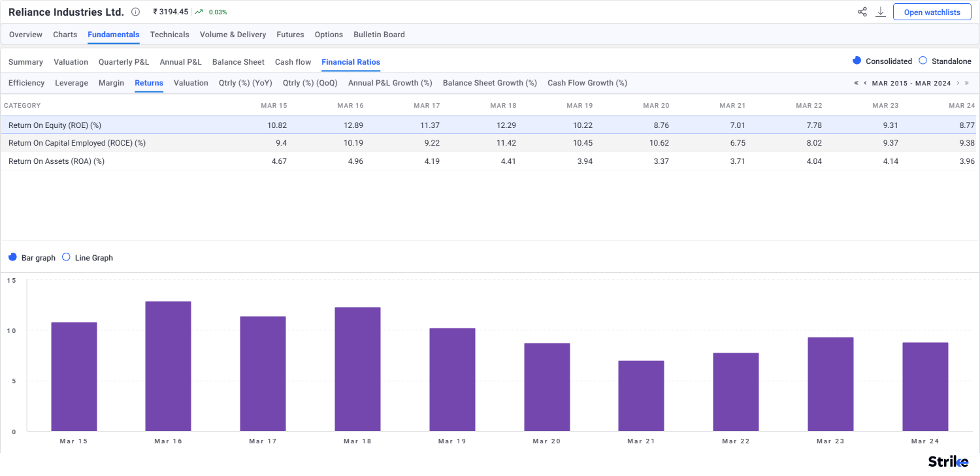This screenshot has height=476, width=980.
Task: Click the Mar 18 bar in chart
Action: (357, 369)
